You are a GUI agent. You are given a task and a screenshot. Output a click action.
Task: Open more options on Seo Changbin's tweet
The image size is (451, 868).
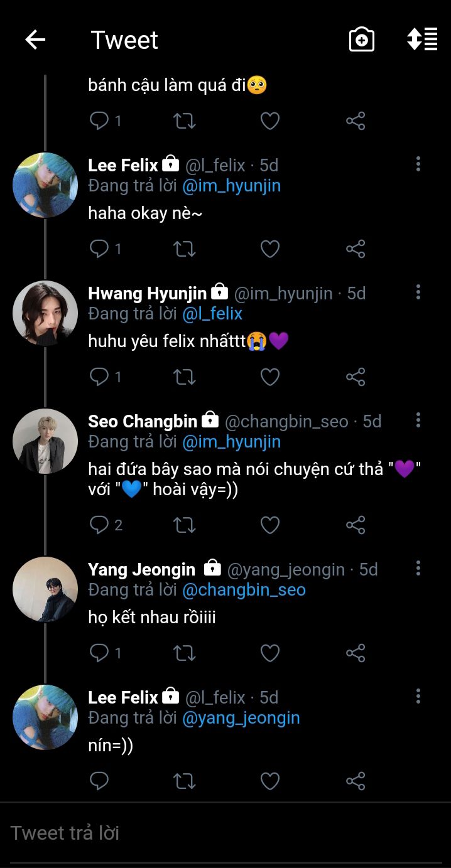pos(418,421)
